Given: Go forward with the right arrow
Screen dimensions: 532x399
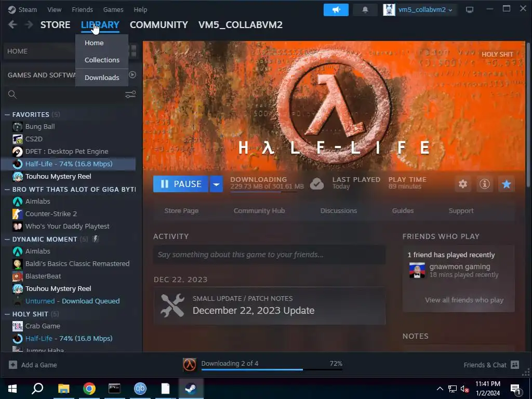Looking at the screenshot, I should coord(29,24).
